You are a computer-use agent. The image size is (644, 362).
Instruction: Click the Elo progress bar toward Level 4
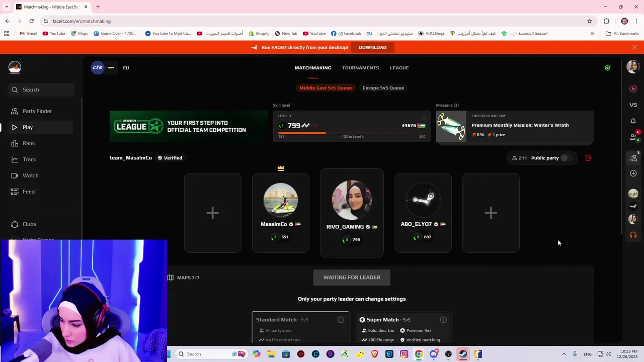click(351, 133)
